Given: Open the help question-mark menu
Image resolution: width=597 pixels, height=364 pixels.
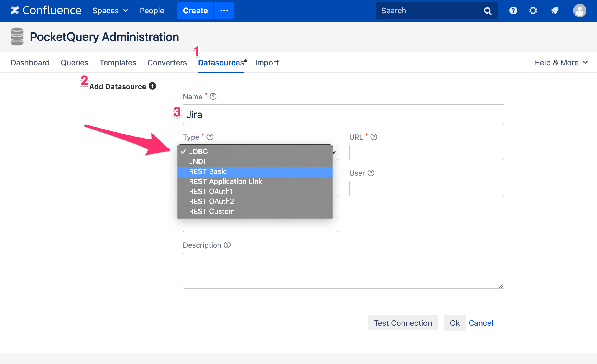Looking at the screenshot, I should pyautogui.click(x=513, y=11).
